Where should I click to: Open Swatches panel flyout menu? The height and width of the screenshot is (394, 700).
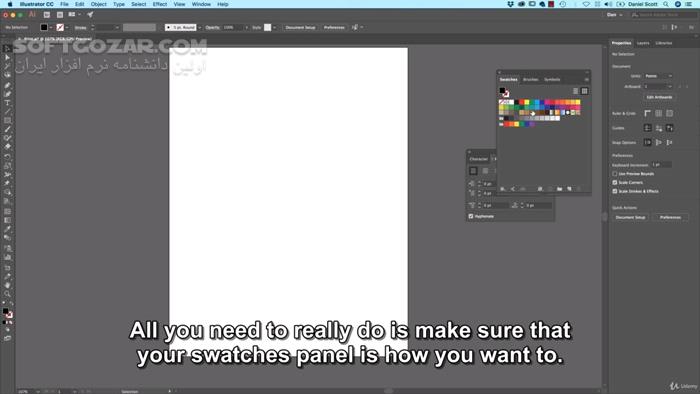click(587, 79)
